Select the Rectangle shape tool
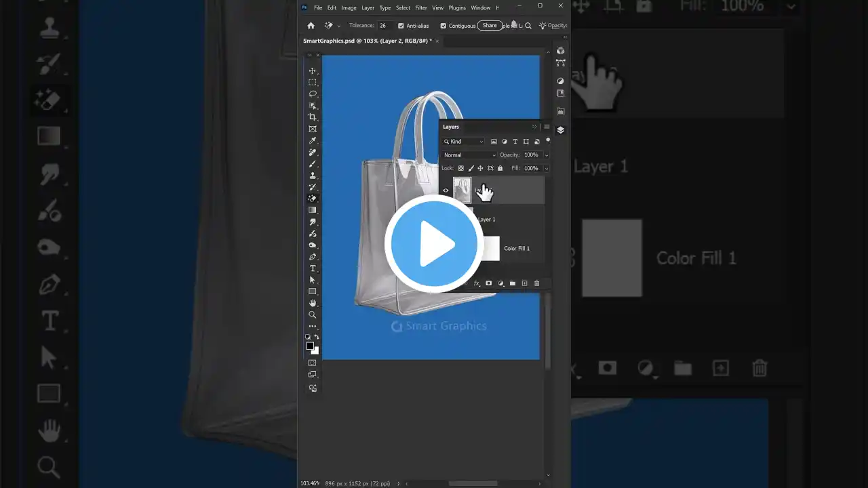 coord(313,291)
